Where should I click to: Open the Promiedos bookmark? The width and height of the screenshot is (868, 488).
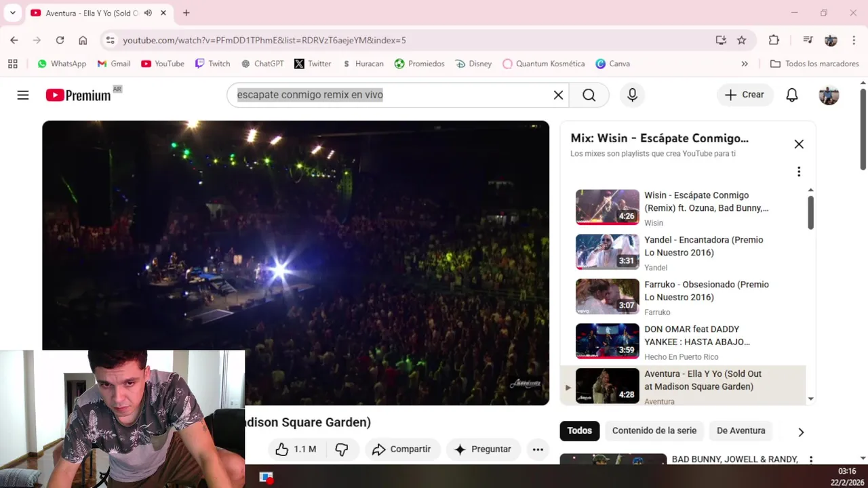click(419, 64)
